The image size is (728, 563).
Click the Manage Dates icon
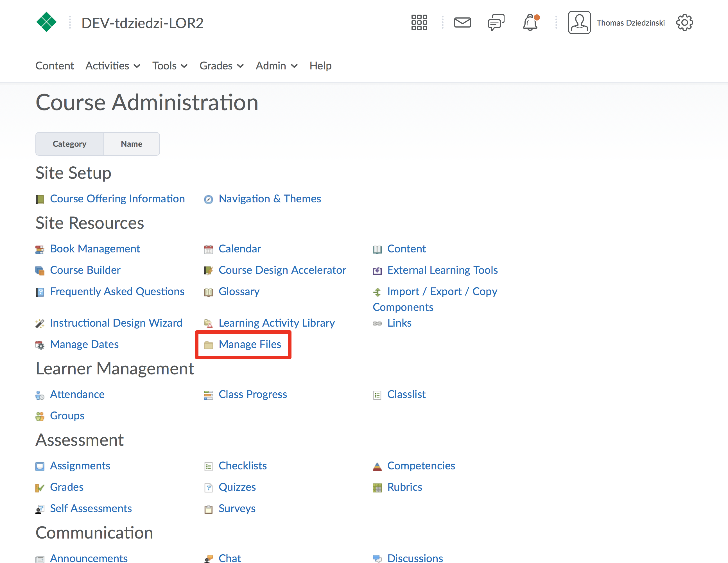40,345
